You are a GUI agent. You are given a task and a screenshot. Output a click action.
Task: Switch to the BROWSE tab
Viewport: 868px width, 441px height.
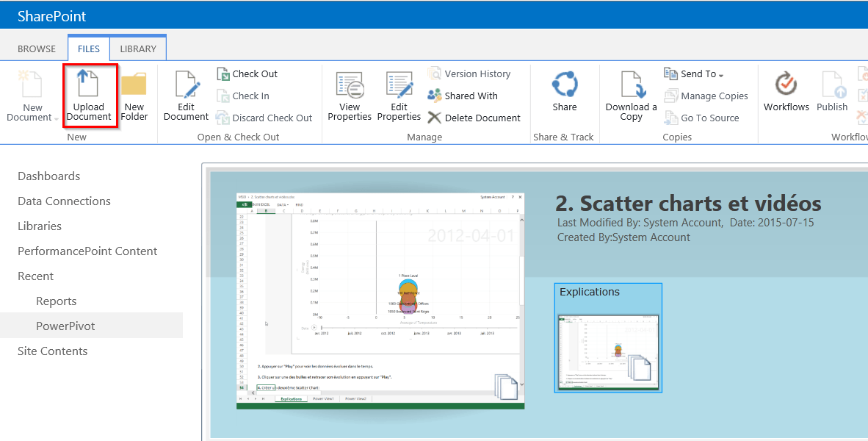point(37,49)
